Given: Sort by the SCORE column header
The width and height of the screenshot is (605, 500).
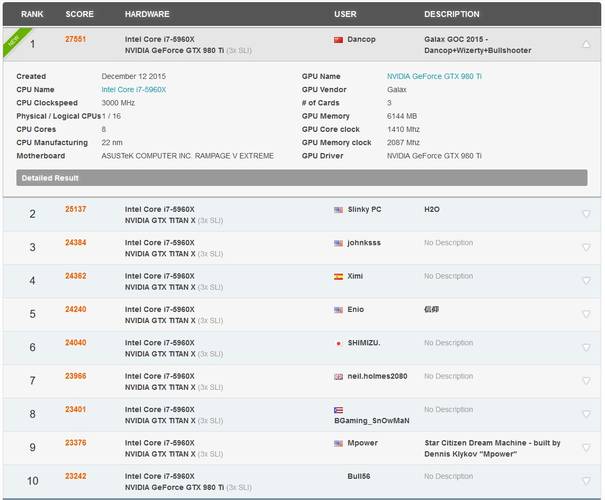Looking at the screenshot, I should [x=79, y=14].
